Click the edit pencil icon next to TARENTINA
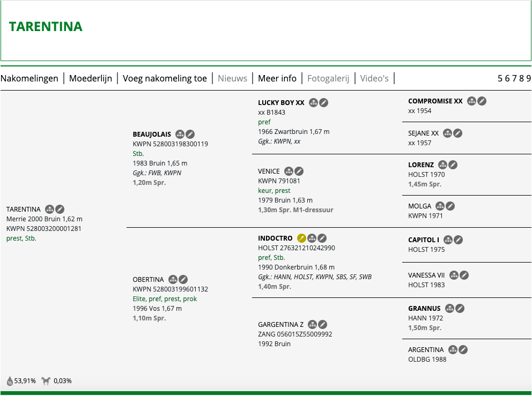The height and width of the screenshot is (396, 532). (60, 210)
